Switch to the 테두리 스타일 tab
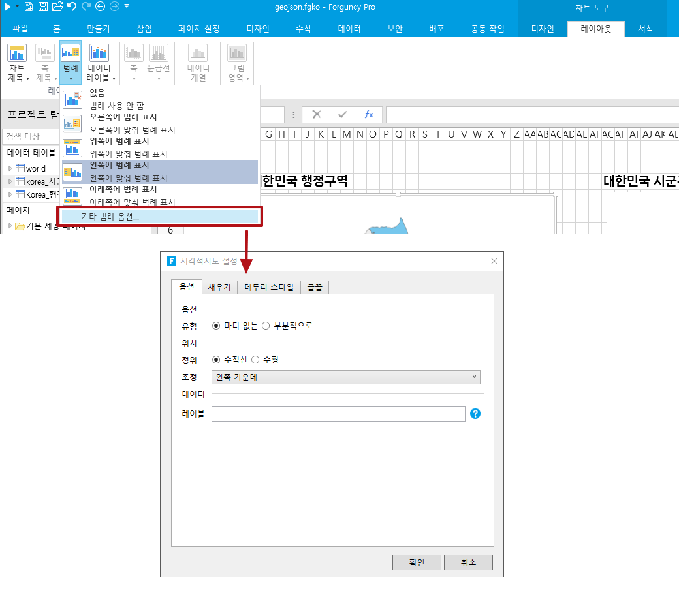This screenshot has width=679, height=616. 268,287
